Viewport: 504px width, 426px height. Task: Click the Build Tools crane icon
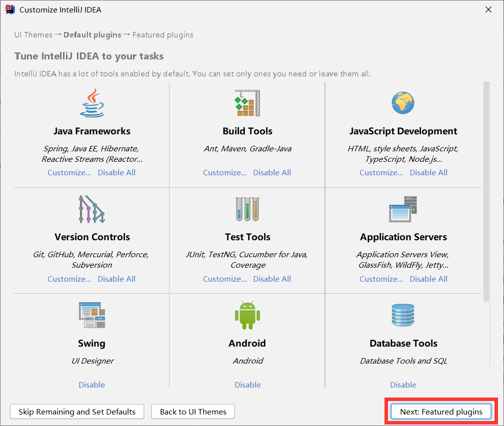[x=247, y=103]
